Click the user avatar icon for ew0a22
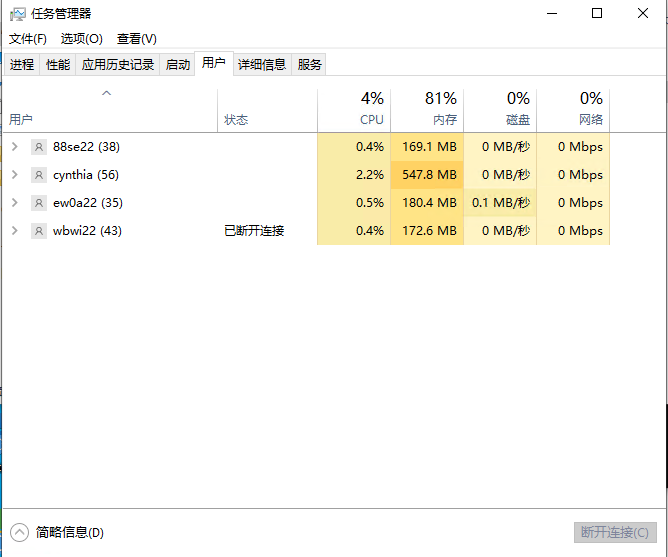The height and width of the screenshot is (557, 668). coord(39,203)
